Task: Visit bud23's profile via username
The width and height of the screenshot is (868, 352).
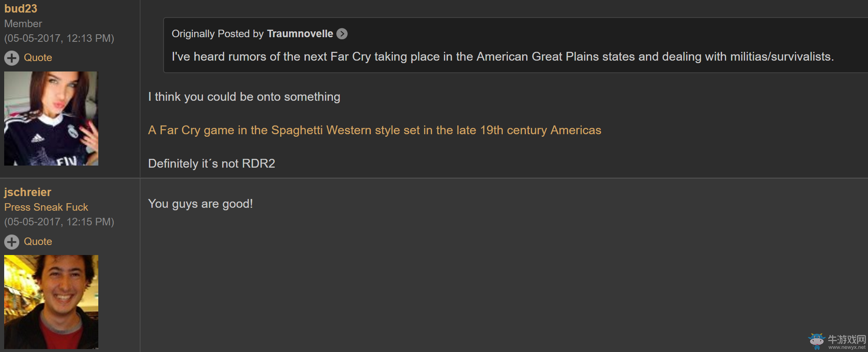Action: [21, 8]
